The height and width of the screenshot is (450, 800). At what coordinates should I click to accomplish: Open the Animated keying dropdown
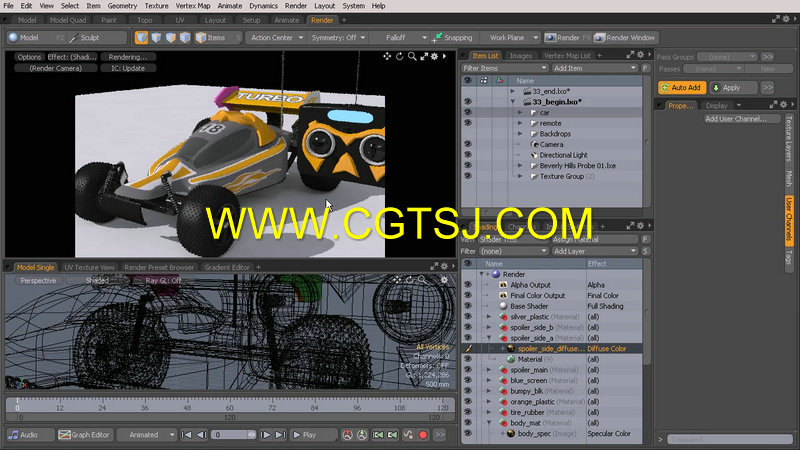point(147,435)
